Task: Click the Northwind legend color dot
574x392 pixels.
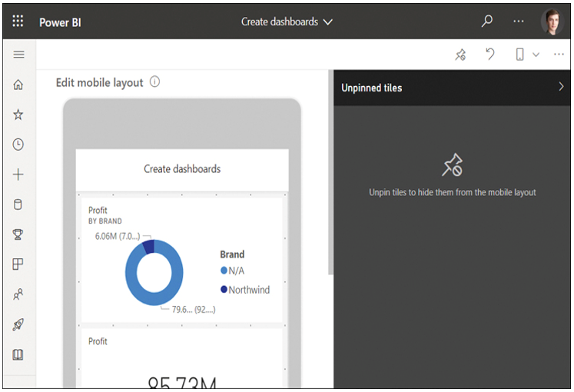Action: (224, 290)
